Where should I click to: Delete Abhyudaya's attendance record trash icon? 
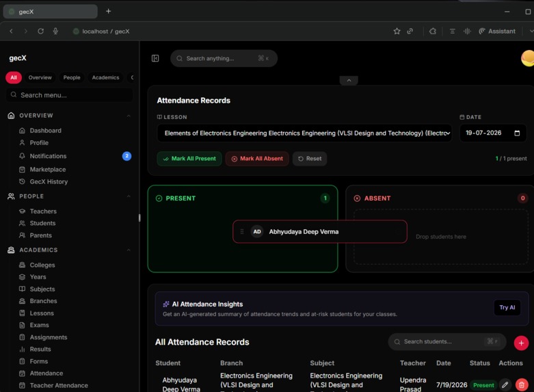[x=522, y=385]
